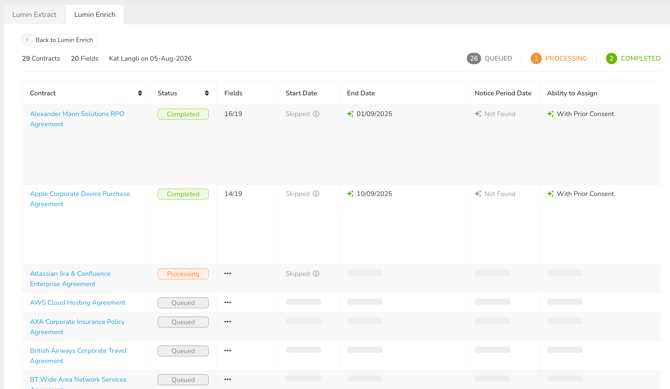Click sparkle icon by Not Found in Apple row
Screen dimensions: 670x389
[478, 194]
